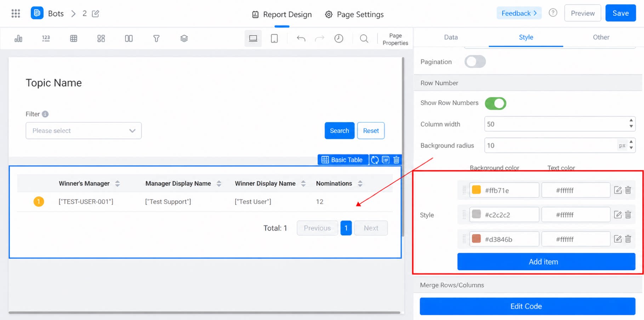Click the filter funnel toolbar icon
Viewport: 644px width, 320px height.
click(156, 38)
